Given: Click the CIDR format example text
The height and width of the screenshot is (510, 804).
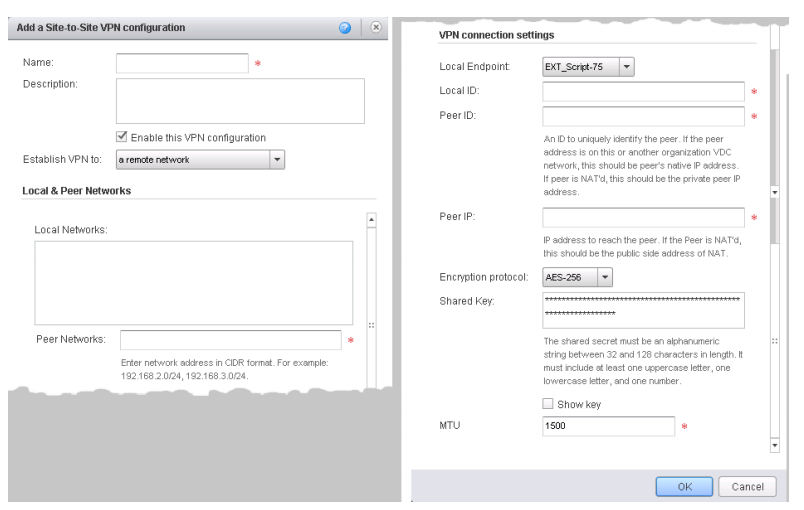Looking at the screenshot, I should coord(225,370).
